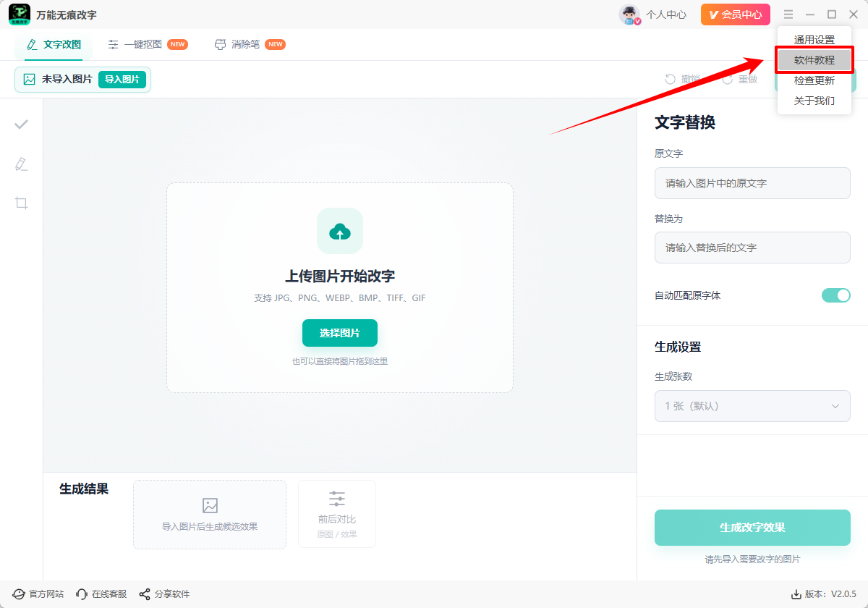Click the image placeholder icon in 生成结果
The image size is (868, 608).
point(210,505)
